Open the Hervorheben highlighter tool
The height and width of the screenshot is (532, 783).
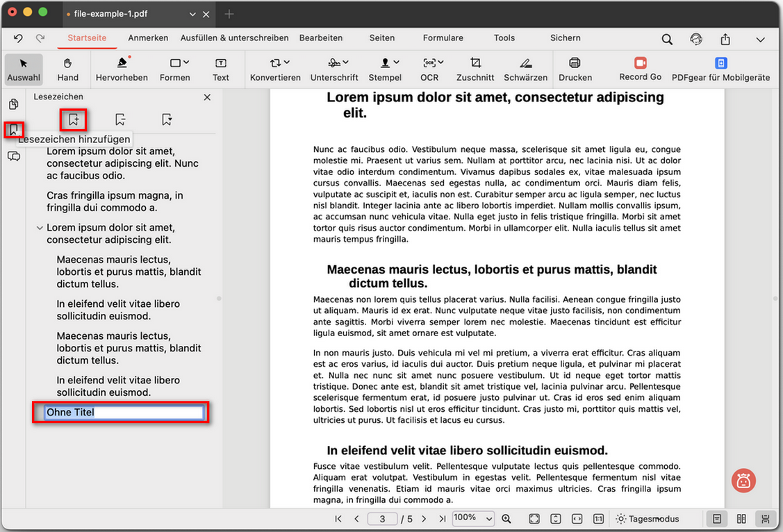click(x=122, y=69)
